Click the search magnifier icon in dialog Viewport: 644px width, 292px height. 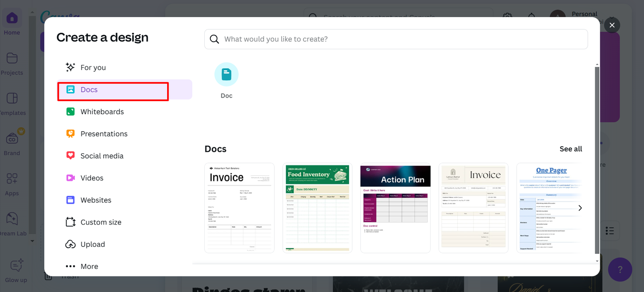[x=214, y=39]
